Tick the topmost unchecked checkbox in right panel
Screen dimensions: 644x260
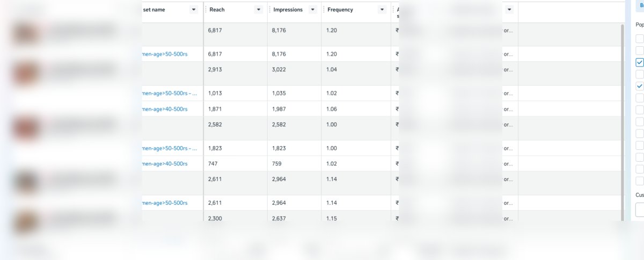pos(640,39)
